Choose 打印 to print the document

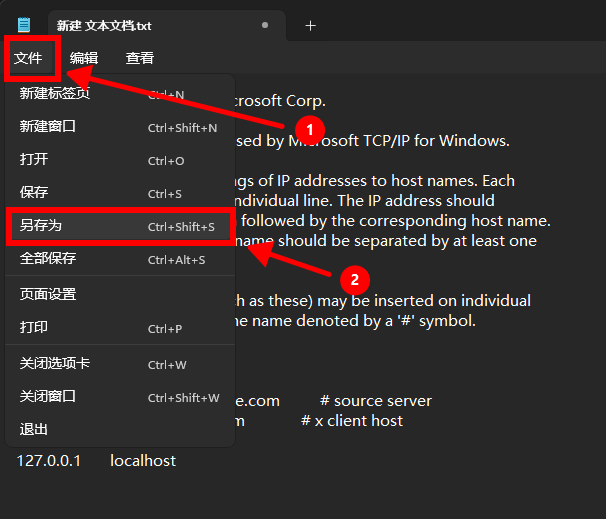(x=34, y=328)
